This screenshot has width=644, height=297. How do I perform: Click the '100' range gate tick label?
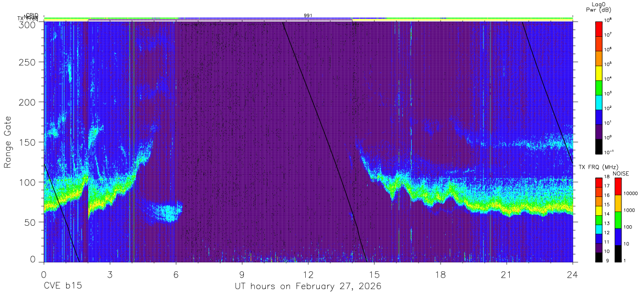(x=28, y=182)
